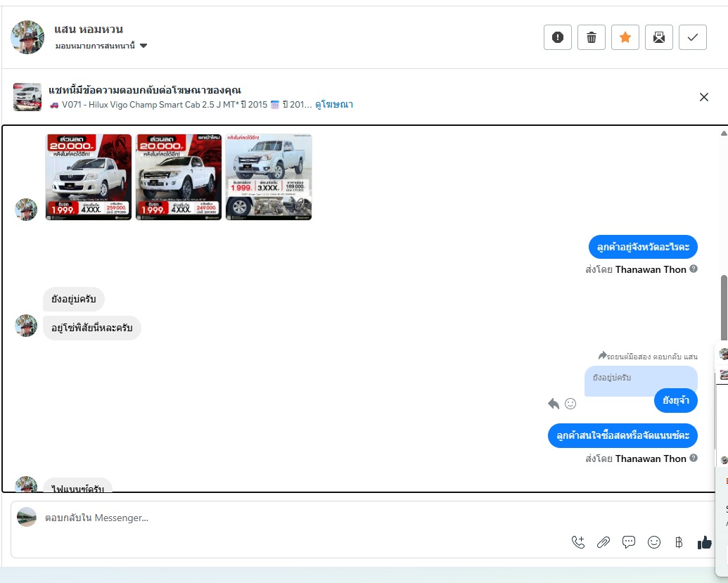Screen dimensions: 728x583
Task: Click page avatar beside reply box
Action: click(x=27, y=517)
